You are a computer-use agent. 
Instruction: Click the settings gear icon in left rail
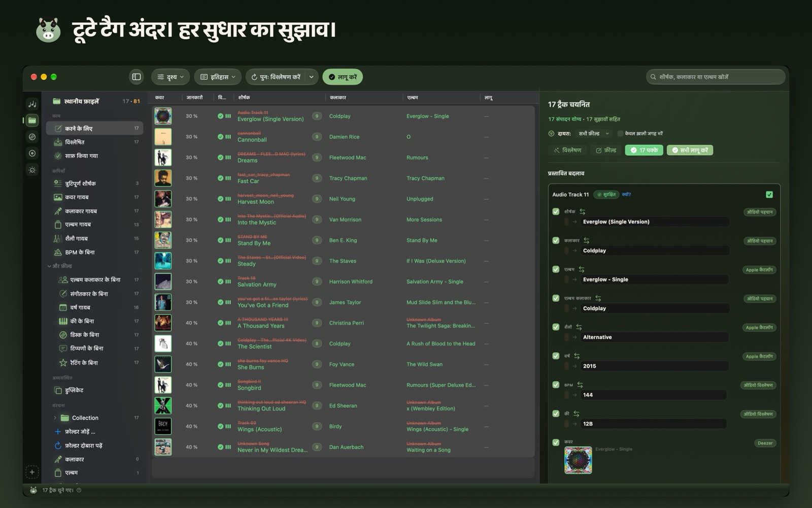tap(32, 170)
